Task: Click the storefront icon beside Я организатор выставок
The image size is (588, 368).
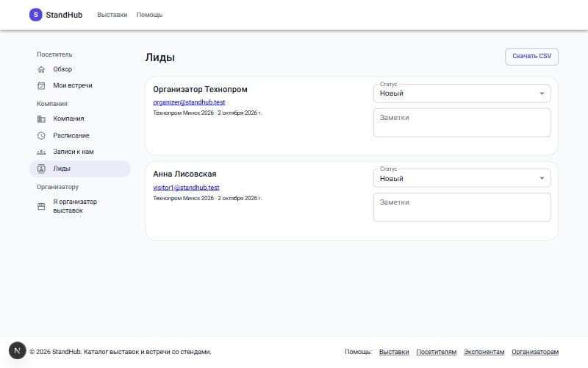Action: pos(41,206)
